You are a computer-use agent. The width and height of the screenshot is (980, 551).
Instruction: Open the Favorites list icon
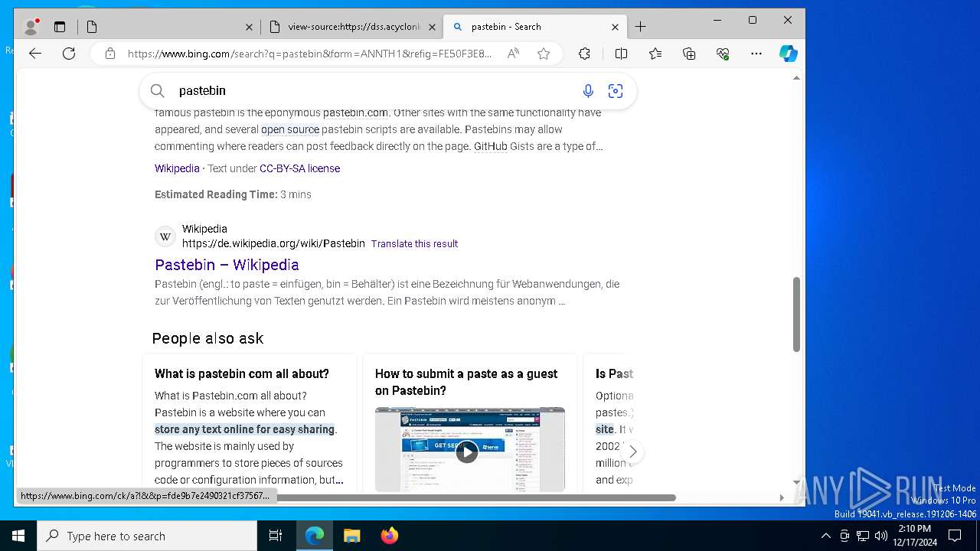pyautogui.click(x=655, y=54)
